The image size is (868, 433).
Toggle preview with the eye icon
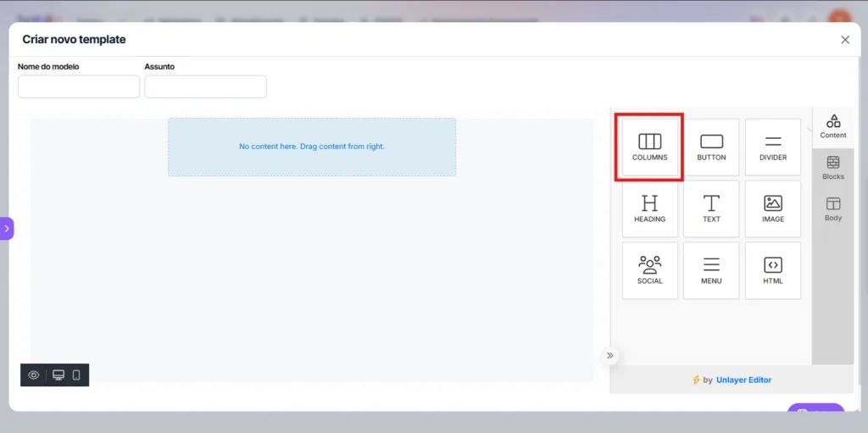(x=34, y=375)
